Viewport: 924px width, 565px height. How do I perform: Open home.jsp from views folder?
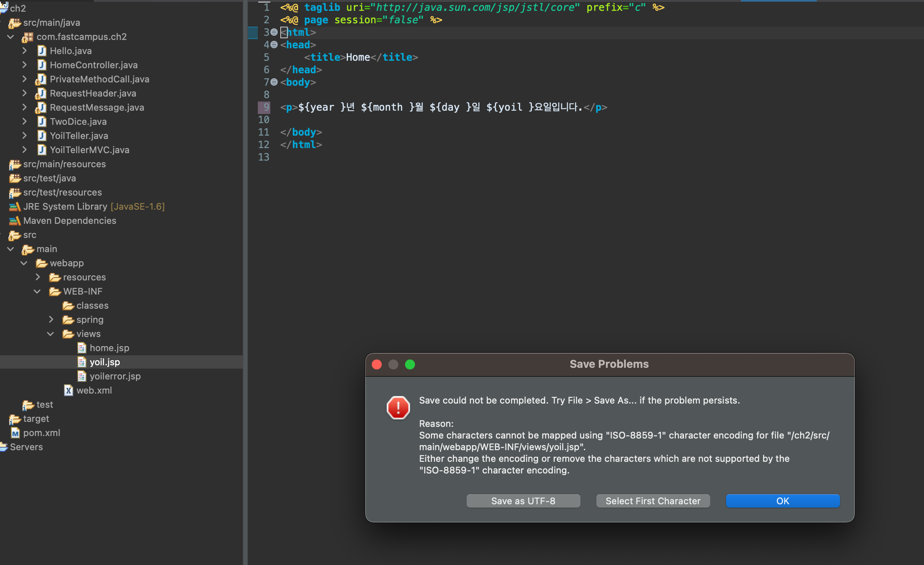109,348
